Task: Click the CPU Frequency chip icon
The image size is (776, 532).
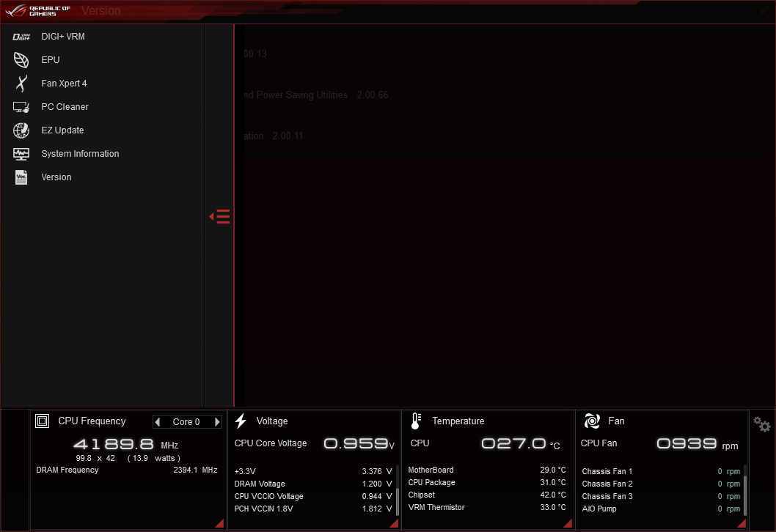Action: click(x=42, y=421)
